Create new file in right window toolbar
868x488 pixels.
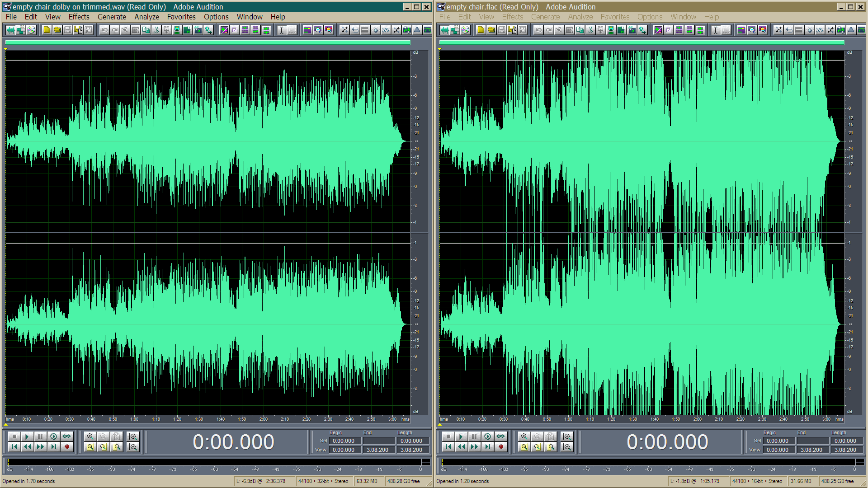pos(481,30)
